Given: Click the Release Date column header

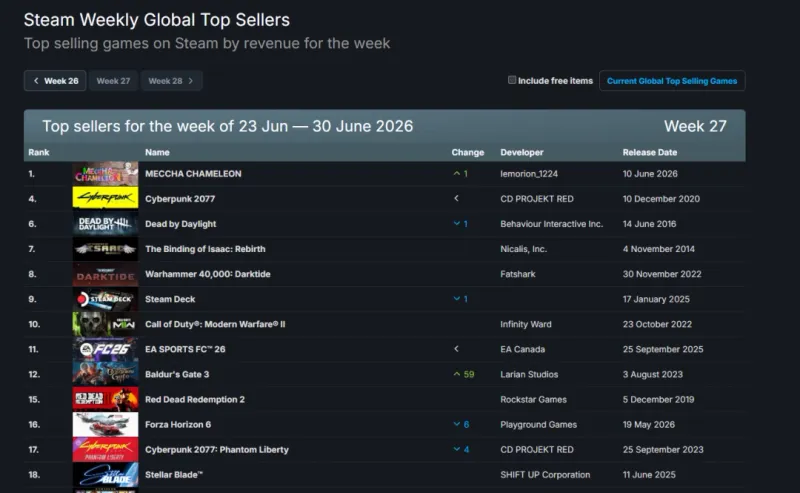Looking at the screenshot, I should (x=649, y=152).
